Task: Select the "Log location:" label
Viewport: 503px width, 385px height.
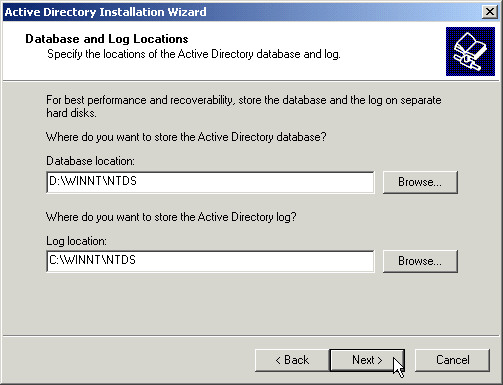Action: [76, 241]
